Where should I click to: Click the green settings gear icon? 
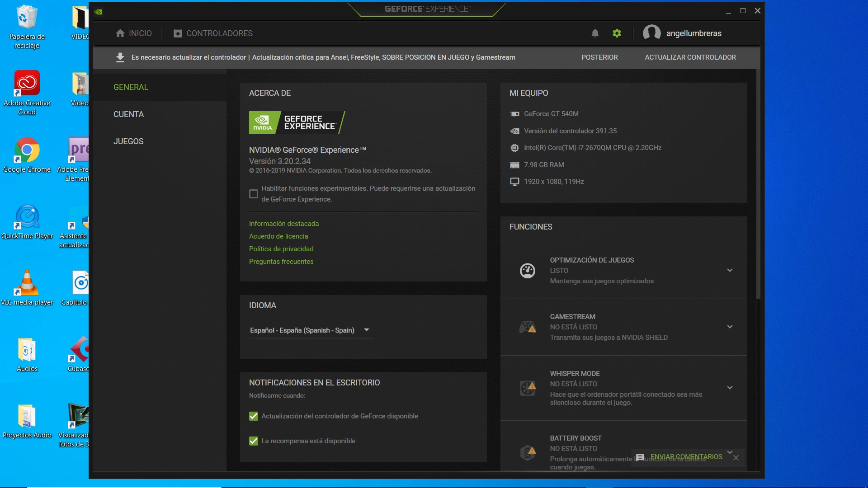(617, 33)
